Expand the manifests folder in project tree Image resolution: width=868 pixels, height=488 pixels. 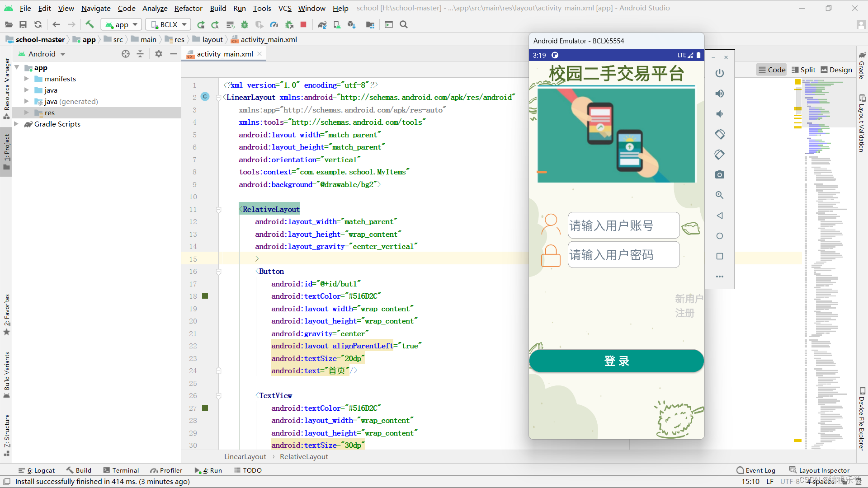27,79
